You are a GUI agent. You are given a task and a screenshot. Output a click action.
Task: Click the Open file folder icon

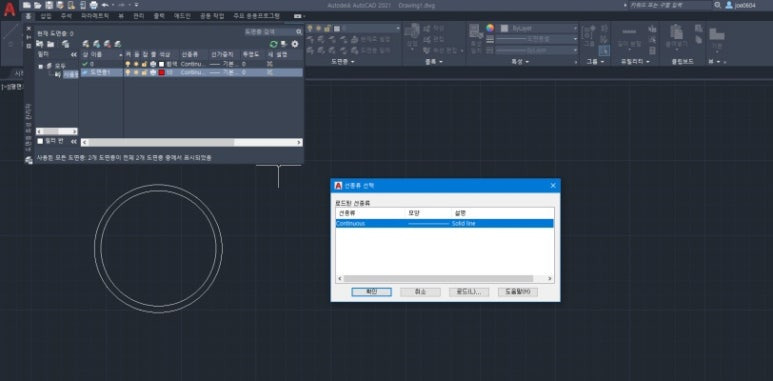coord(37,5)
